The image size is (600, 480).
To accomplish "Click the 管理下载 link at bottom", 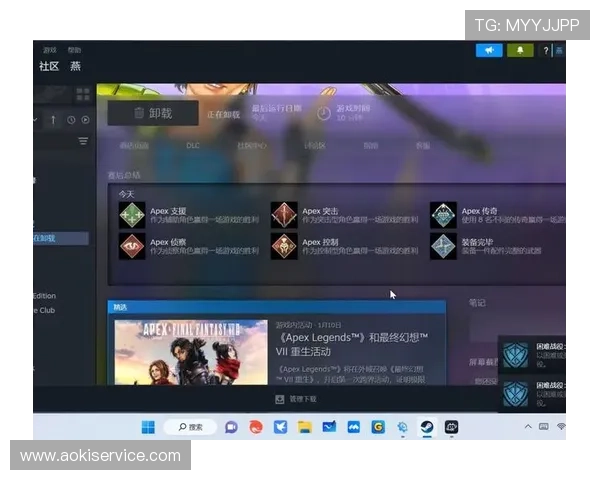I will tap(303, 399).
